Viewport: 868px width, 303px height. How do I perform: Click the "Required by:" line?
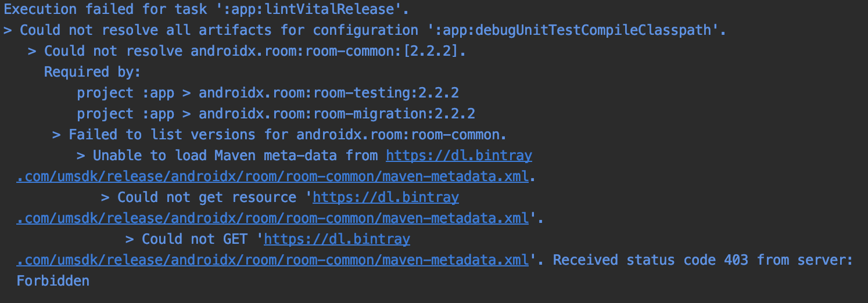pos(93,72)
